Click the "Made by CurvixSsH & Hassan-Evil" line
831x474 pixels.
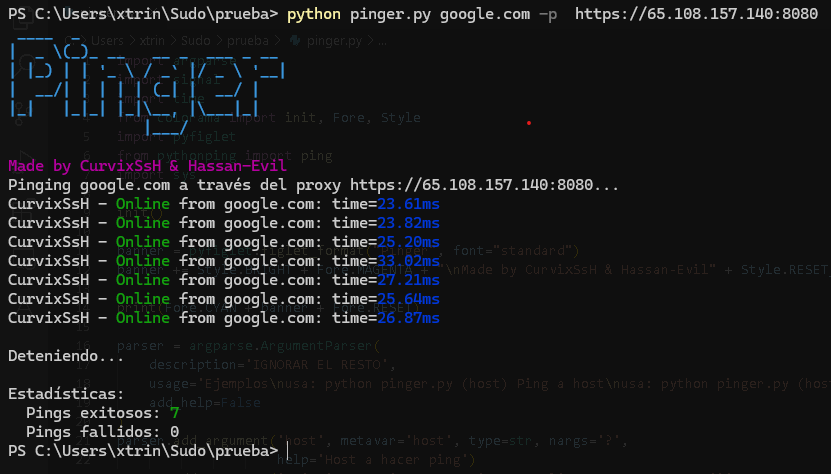(147, 166)
